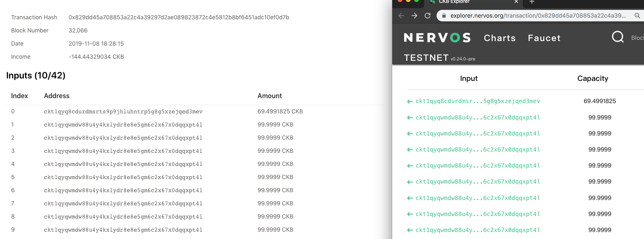This screenshot has height=239, width=644.
Task: Select the transaction hash value
Action: pos(179,17)
